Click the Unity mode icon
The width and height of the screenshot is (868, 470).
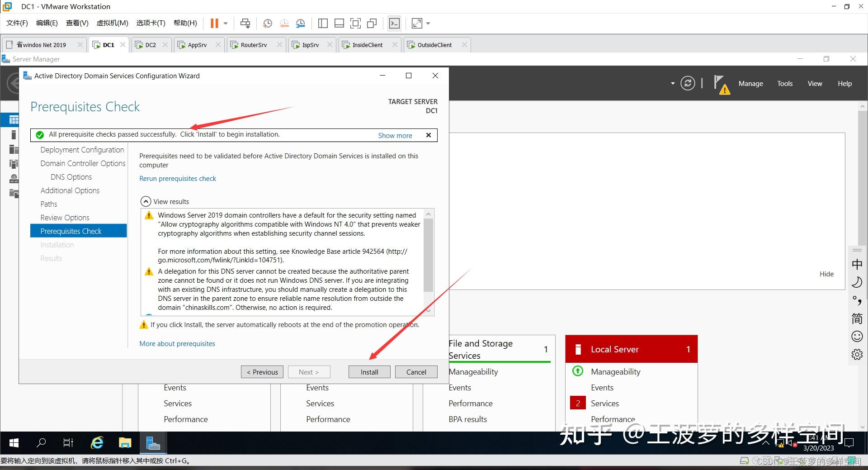point(372,23)
